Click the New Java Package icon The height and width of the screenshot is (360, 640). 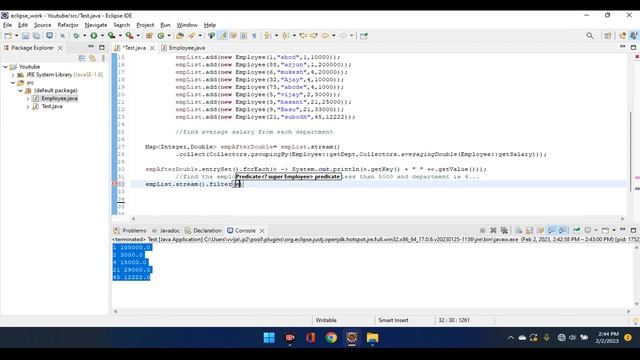tap(149, 36)
